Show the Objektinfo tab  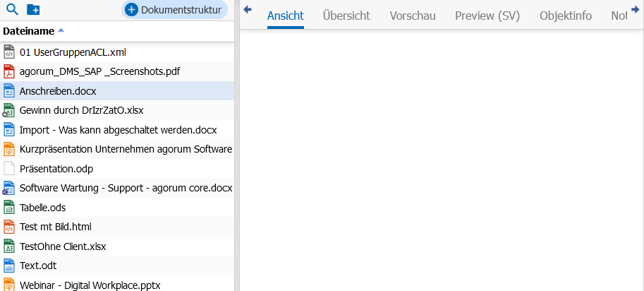[x=566, y=16]
